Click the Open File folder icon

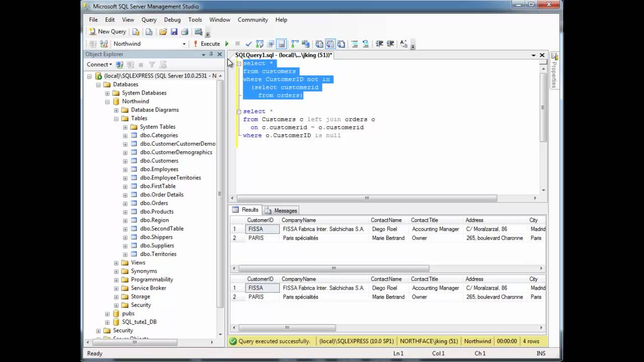163,32
